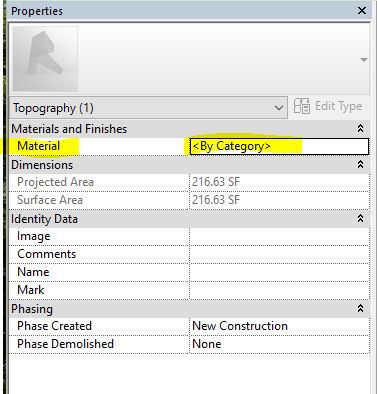Viewport: 377px width, 394px height.
Task: Click the Comments parameter label
Action: [x=47, y=254]
